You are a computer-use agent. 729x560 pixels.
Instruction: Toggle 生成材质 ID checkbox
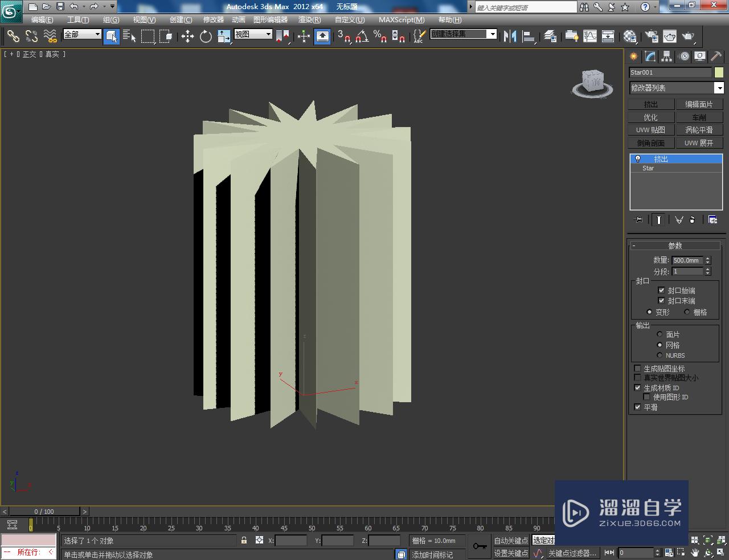point(637,387)
